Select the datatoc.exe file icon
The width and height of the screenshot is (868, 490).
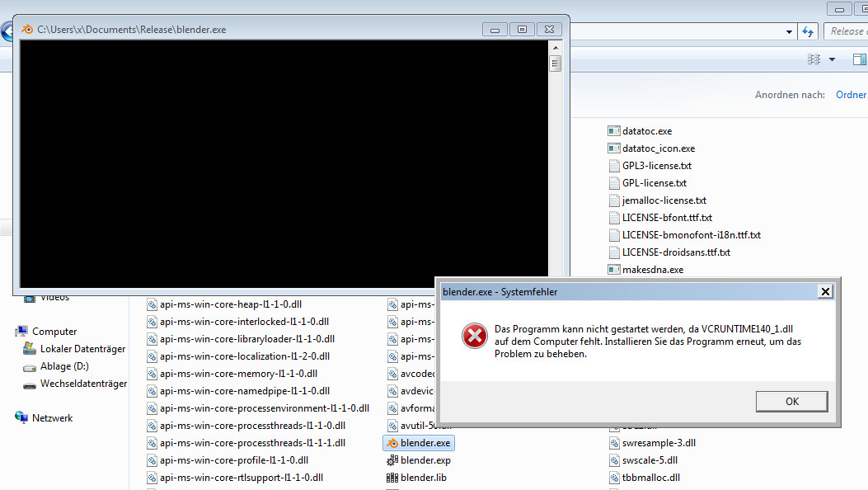tap(613, 131)
